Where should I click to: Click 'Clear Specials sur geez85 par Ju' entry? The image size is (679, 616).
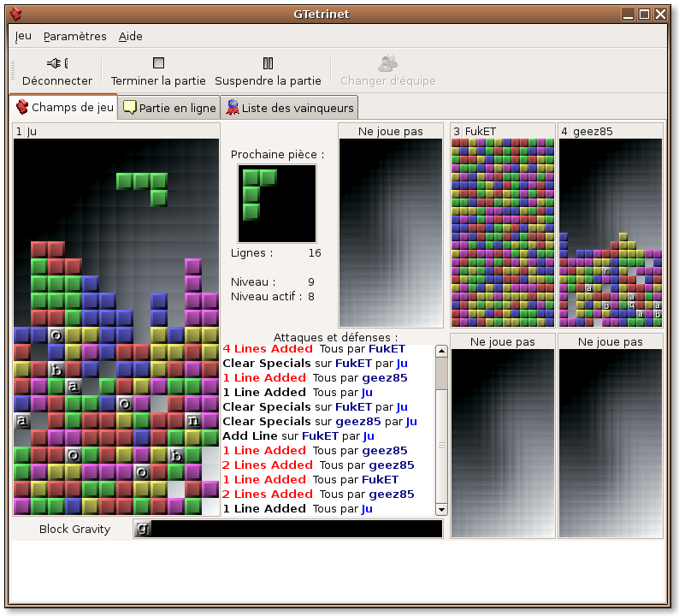pos(320,422)
